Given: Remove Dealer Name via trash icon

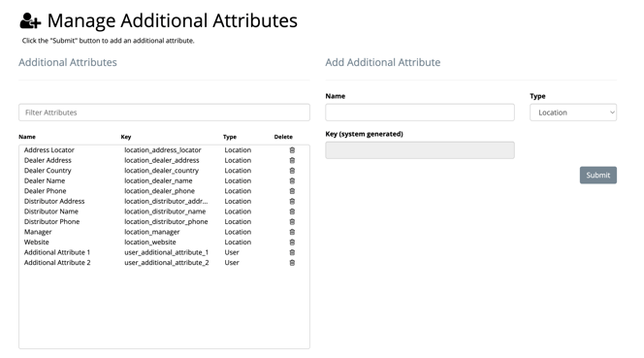Looking at the screenshot, I should pyautogui.click(x=292, y=180).
